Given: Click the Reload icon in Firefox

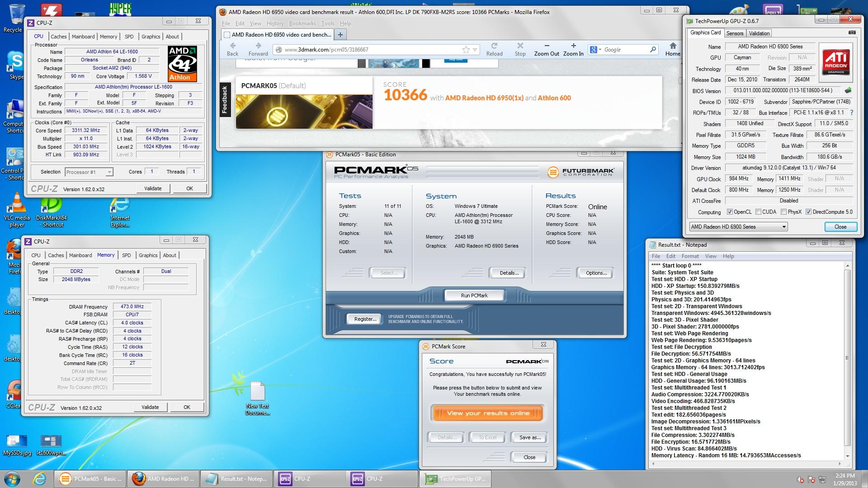Looking at the screenshot, I should tap(494, 46).
